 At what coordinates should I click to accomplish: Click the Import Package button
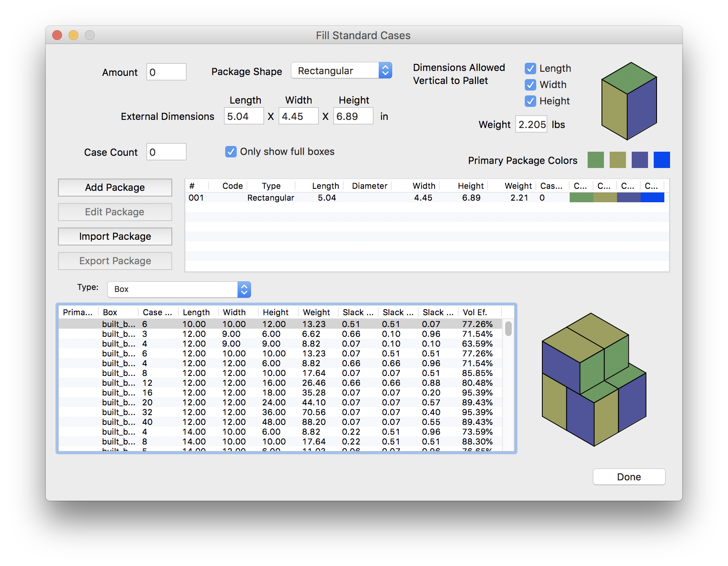pos(115,237)
